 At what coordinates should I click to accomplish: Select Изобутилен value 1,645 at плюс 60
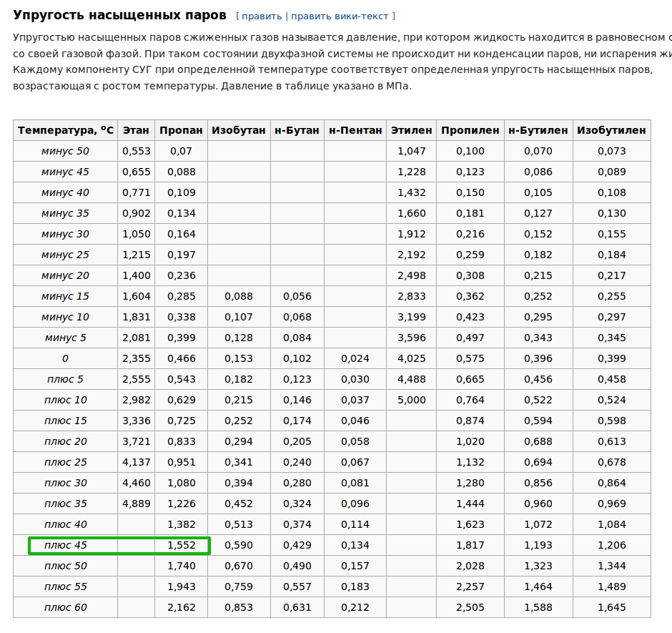coord(611,608)
